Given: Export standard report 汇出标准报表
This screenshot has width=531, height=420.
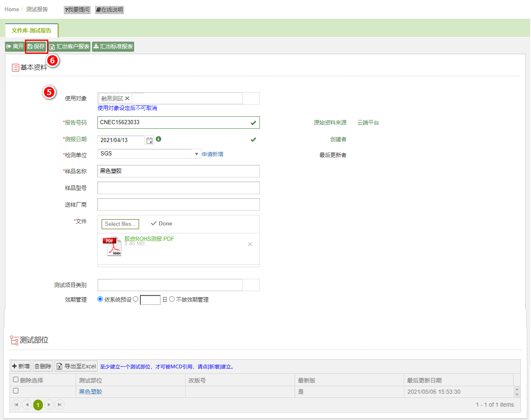Looking at the screenshot, I should coord(113,47).
